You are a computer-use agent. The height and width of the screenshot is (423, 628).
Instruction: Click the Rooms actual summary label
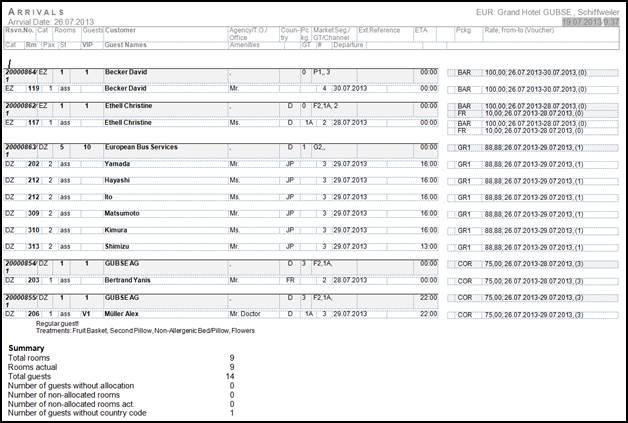point(32,367)
